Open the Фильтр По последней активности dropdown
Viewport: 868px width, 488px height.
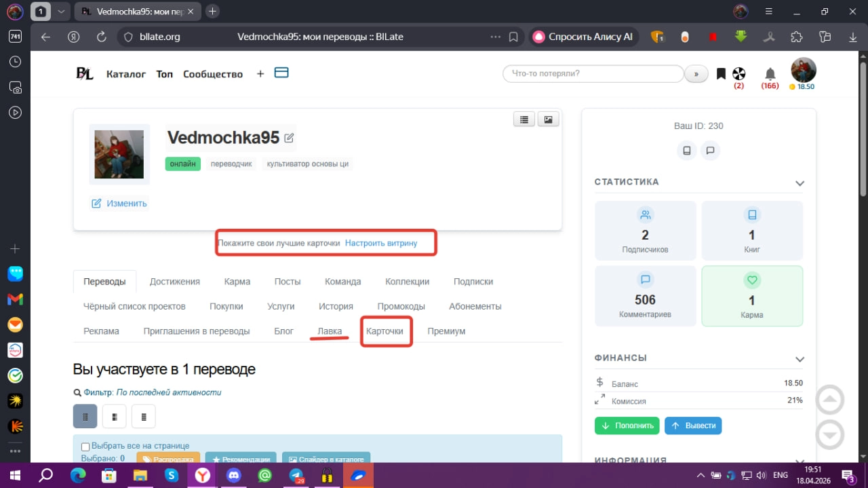coord(169,392)
